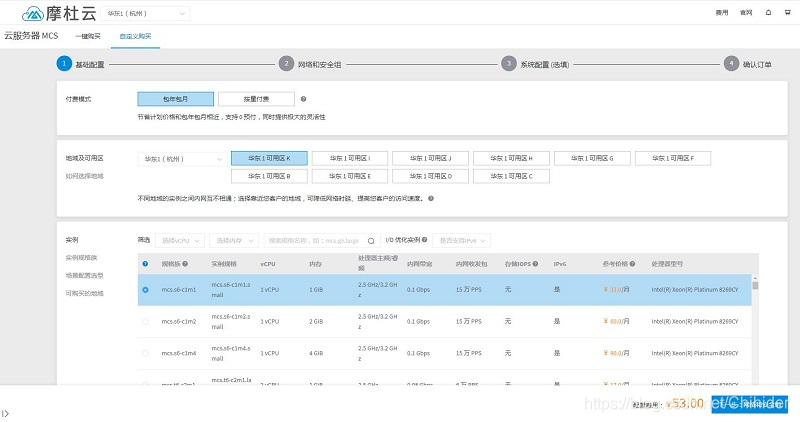Image resolution: width=800 pixels, height=422 pixels.
Task: Click the blue next-step button at bottom right
Action: coord(749,404)
